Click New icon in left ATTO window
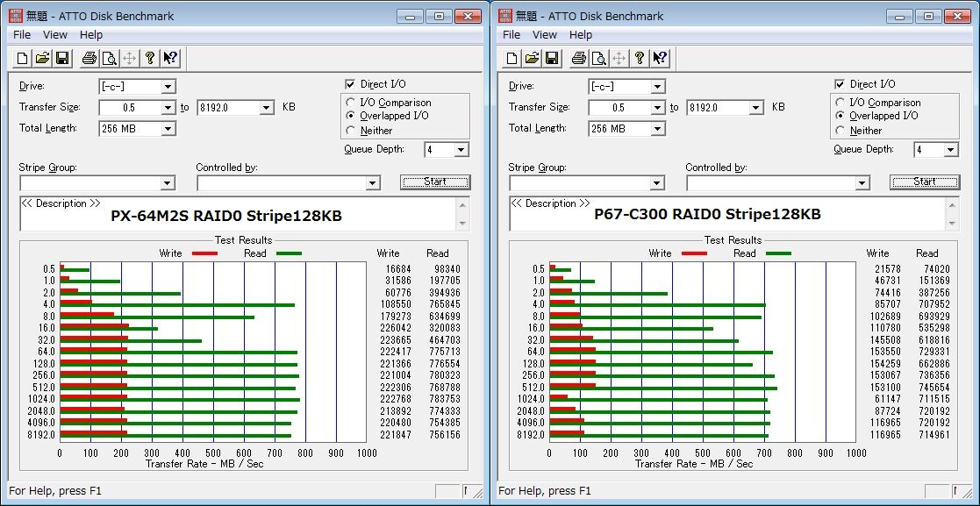980x506 pixels. [x=23, y=59]
